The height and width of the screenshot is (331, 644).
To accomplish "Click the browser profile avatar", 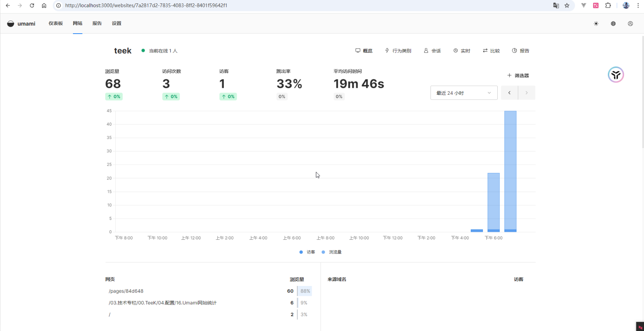I will [x=626, y=5].
